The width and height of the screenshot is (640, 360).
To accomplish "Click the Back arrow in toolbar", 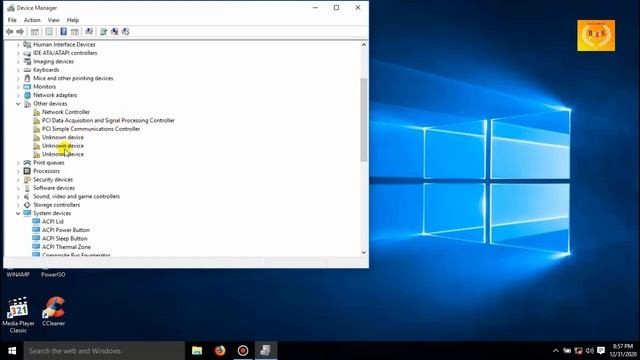I will [9, 32].
